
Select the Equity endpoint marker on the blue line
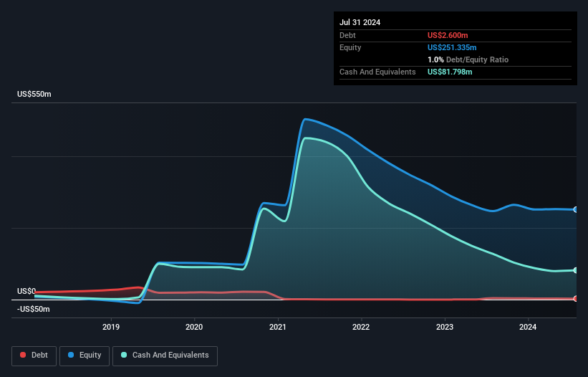point(576,210)
